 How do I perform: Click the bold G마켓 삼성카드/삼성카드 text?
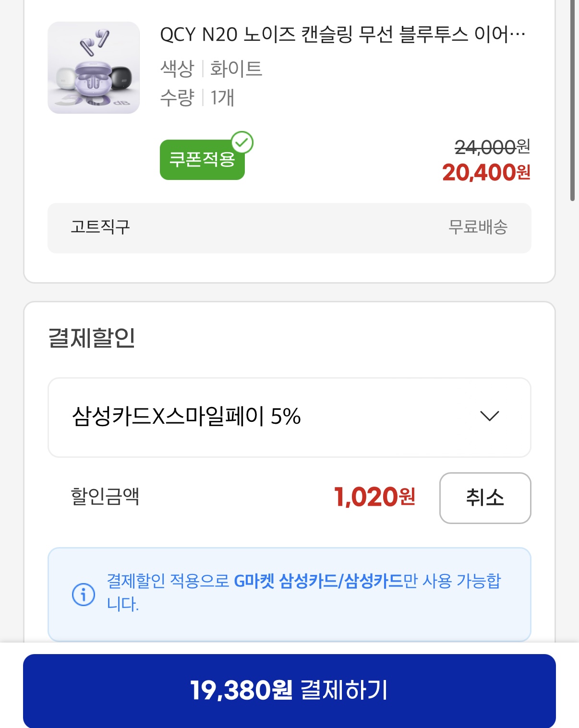point(318,581)
